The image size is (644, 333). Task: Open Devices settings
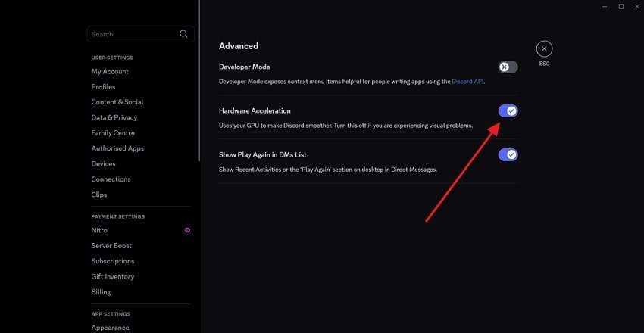[104, 163]
